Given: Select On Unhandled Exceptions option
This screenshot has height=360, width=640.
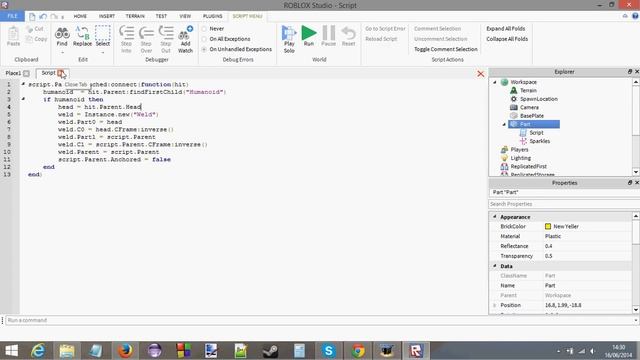Looking at the screenshot, I should pos(204,49).
